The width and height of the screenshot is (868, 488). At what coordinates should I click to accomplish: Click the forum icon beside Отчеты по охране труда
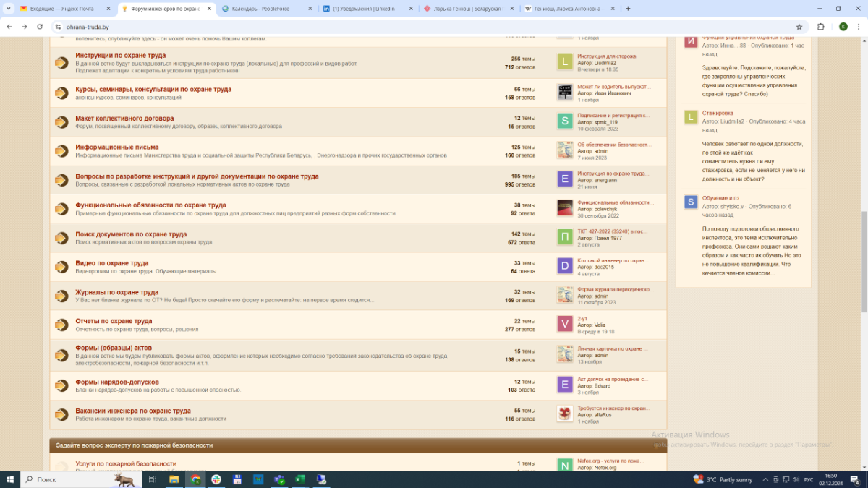click(61, 324)
